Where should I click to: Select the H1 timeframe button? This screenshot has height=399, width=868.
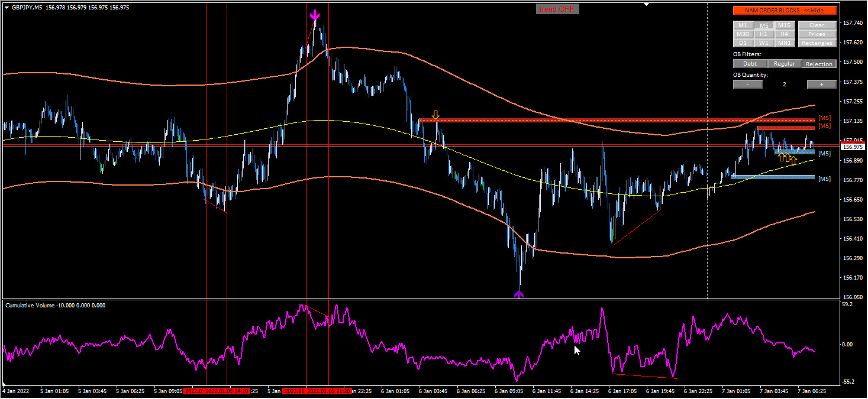click(764, 34)
